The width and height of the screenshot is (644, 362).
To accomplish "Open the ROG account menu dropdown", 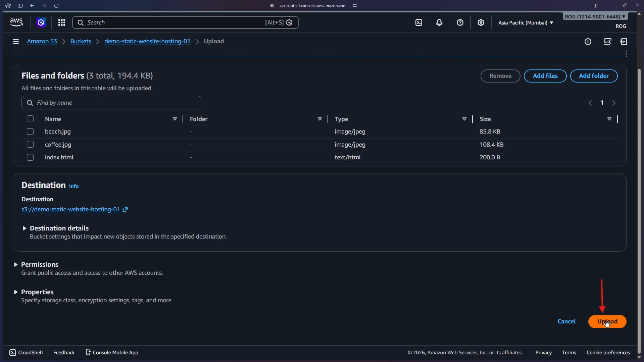I will click(x=595, y=16).
